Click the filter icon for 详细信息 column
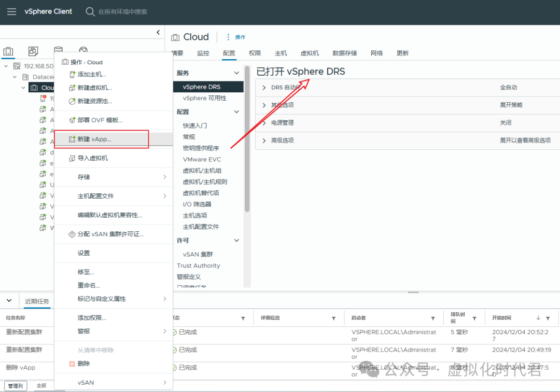The height and width of the screenshot is (392, 560). 333,318
